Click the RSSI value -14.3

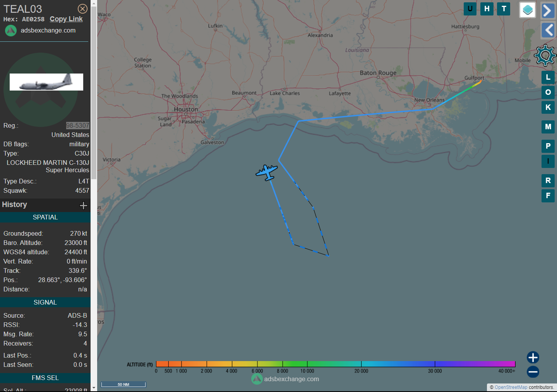pos(80,325)
